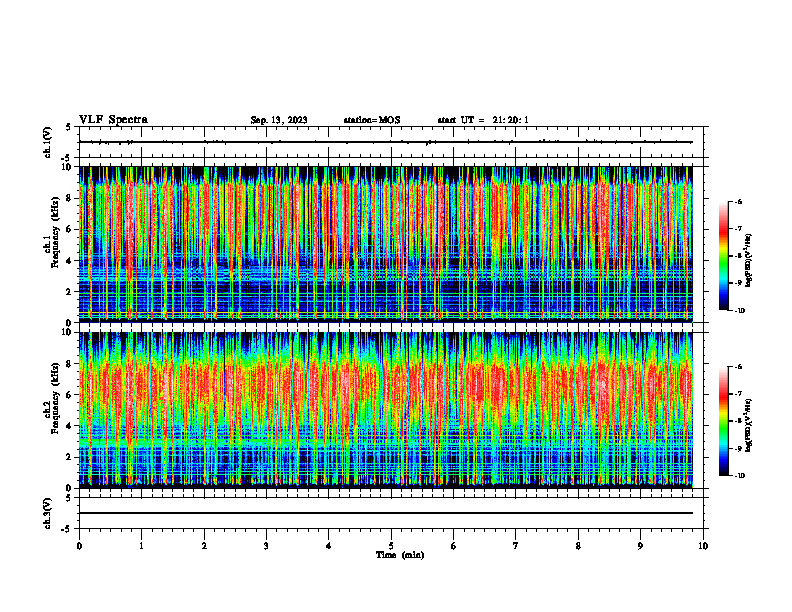Click the "-10" label on ch.2 color scale
The height and width of the screenshot is (612, 792).
[740, 476]
